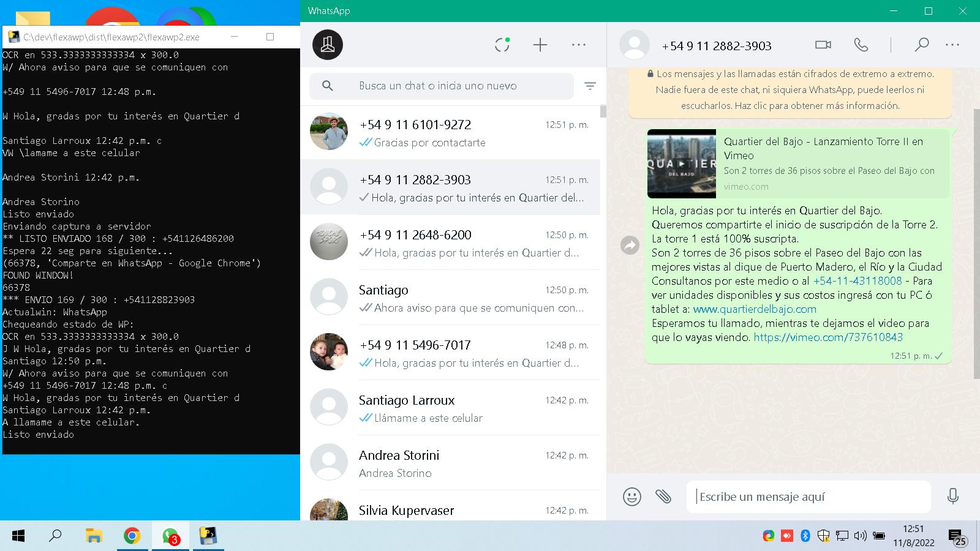Switch to flexawp2 Python taskbar icon

click(x=208, y=536)
